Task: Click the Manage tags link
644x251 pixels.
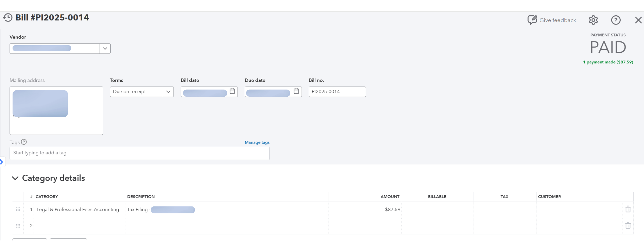Action: point(257,142)
